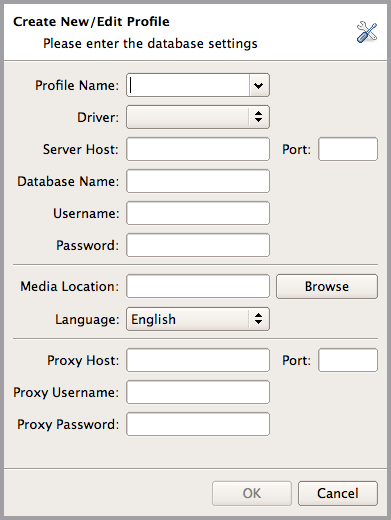
Task: Click the OK button
Action: (252, 493)
